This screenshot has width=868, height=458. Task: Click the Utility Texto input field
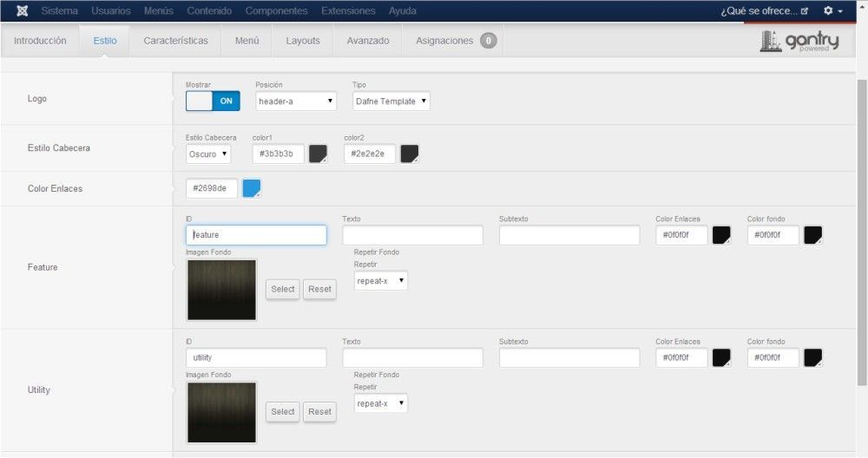[412, 357]
